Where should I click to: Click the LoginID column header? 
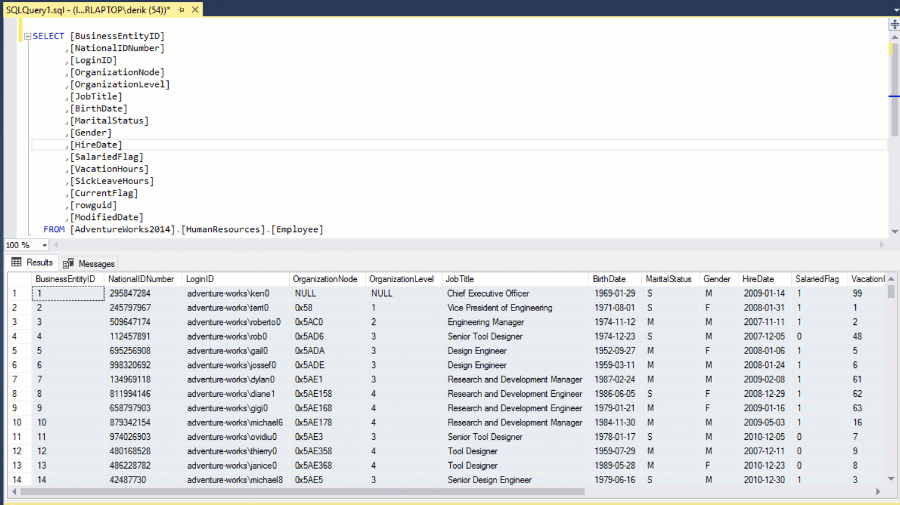pyautogui.click(x=200, y=279)
